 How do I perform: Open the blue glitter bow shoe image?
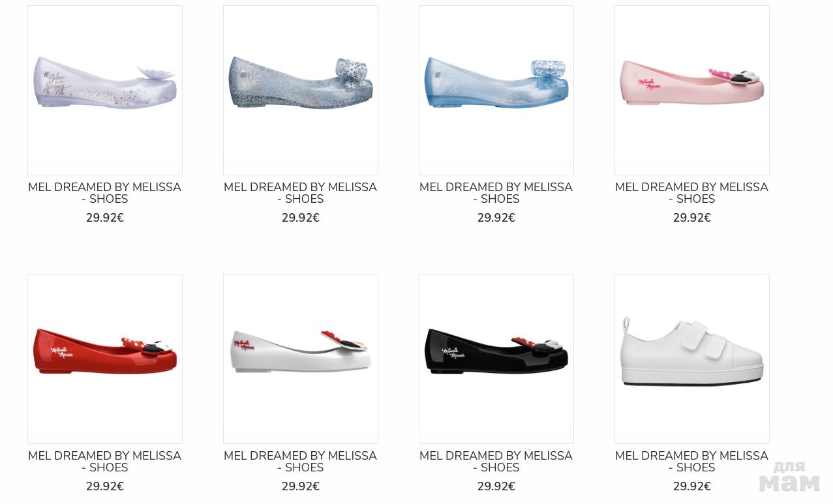pos(496,90)
